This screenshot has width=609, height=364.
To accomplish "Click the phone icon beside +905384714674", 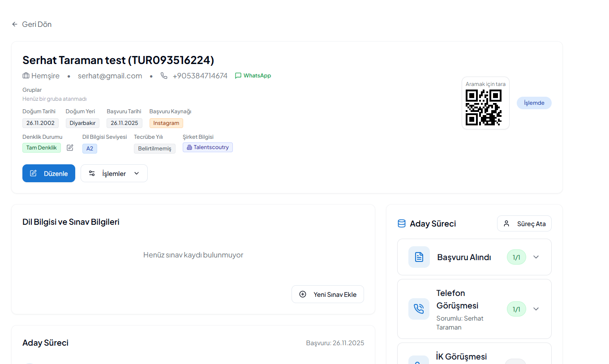I will pyautogui.click(x=164, y=76).
